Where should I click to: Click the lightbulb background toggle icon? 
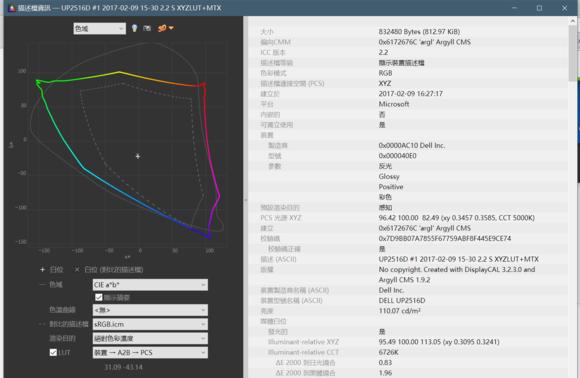click(x=134, y=28)
